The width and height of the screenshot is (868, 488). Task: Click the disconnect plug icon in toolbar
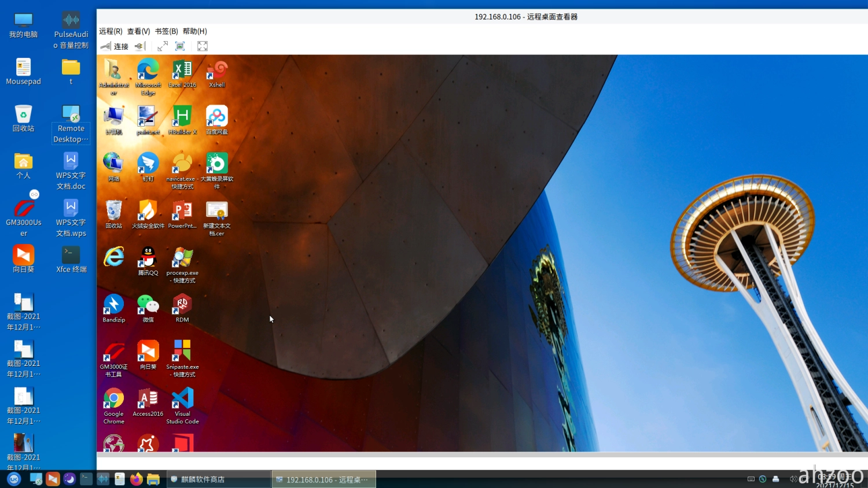tap(139, 46)
